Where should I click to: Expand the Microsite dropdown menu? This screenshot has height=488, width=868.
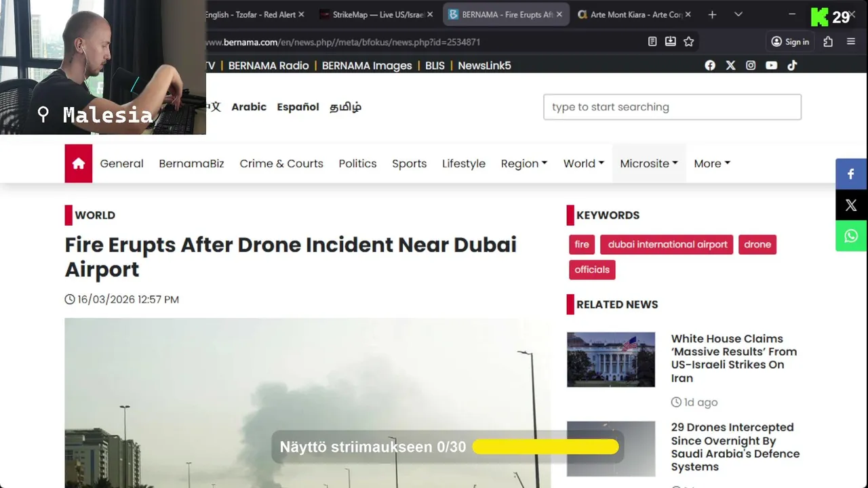coord(649,163)
